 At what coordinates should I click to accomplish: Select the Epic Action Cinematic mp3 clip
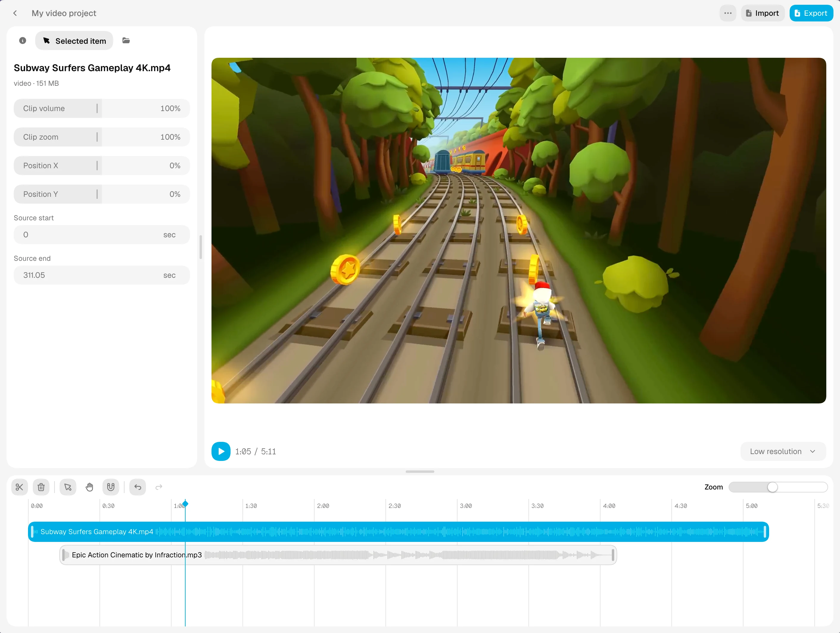tap(338, 555)
